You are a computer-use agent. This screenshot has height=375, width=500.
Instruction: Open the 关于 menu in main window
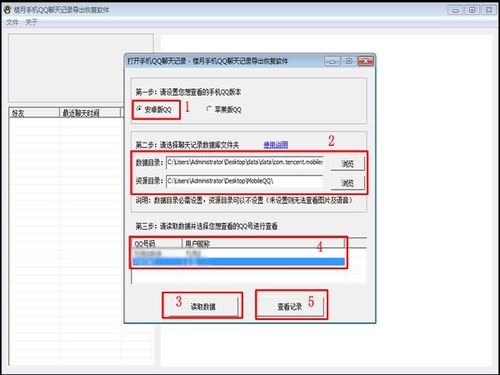(31, 22)
